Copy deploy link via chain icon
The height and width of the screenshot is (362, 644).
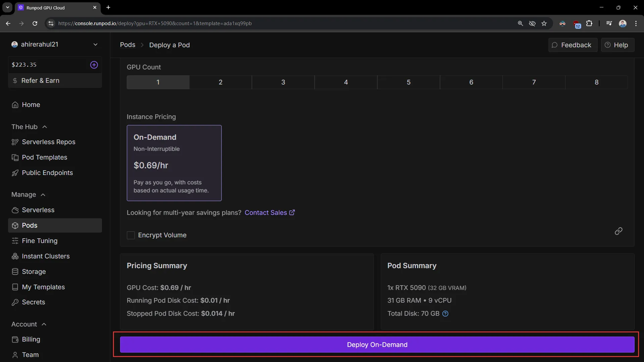[x=618, y=231]
